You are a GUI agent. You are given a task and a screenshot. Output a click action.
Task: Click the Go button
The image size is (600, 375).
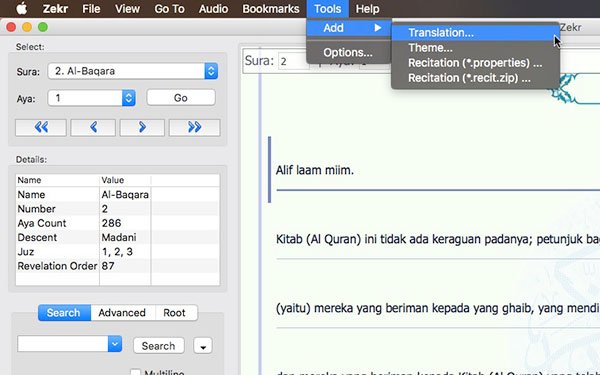[x=181, y=98]
